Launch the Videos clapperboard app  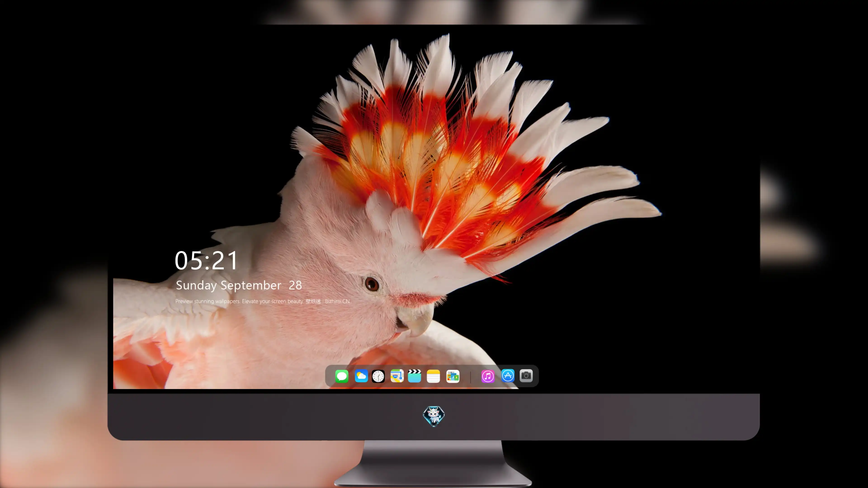tap(415, 376)
